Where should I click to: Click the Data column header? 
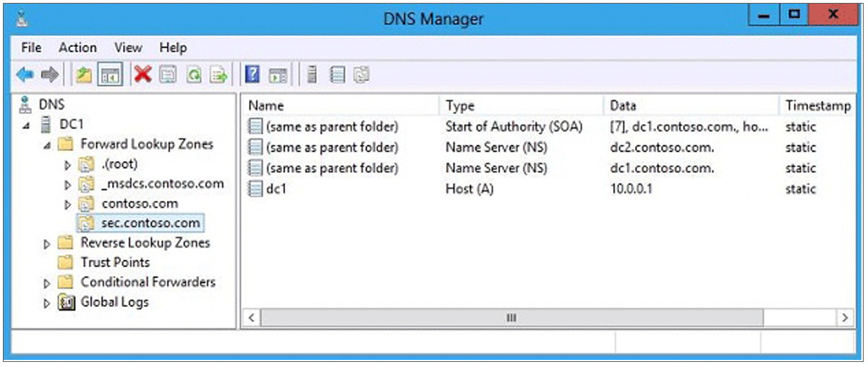point(623,106)
